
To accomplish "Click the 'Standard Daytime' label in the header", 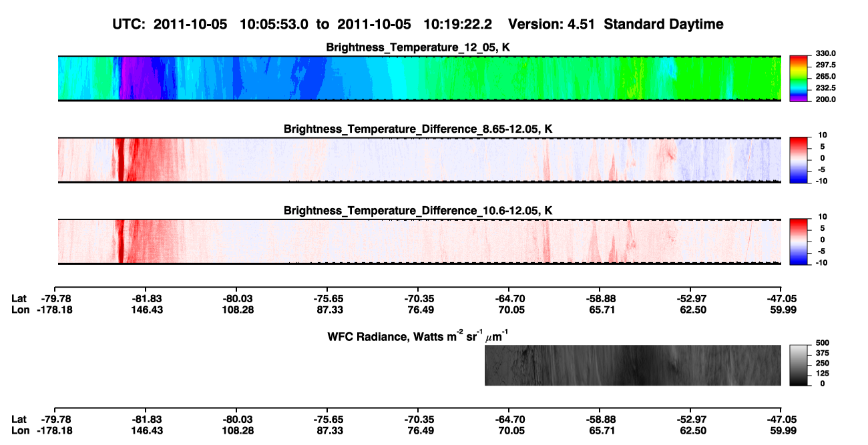I will (663, 25).
